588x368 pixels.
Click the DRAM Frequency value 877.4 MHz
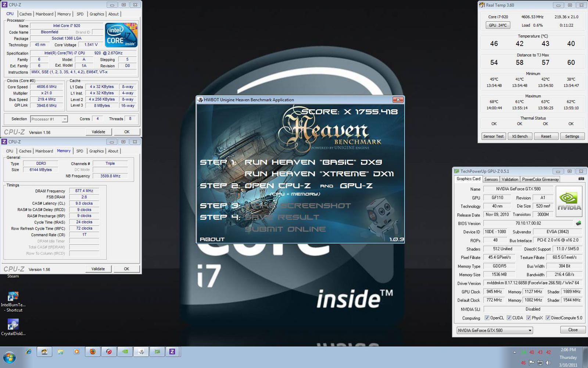click(84, 191)
